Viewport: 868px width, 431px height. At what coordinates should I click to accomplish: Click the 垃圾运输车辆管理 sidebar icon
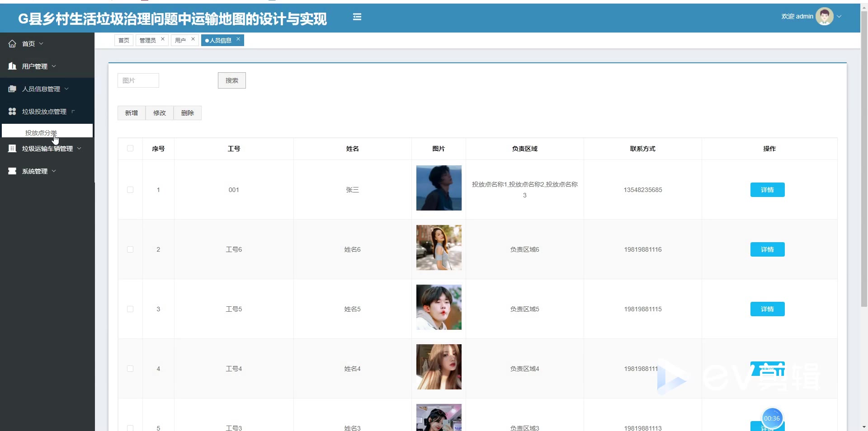coord(12,149)
